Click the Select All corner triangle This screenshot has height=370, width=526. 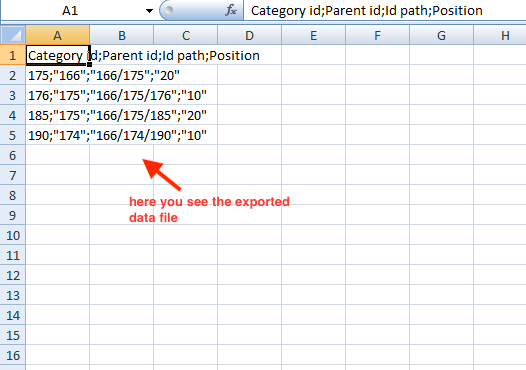tap(13, 35)
